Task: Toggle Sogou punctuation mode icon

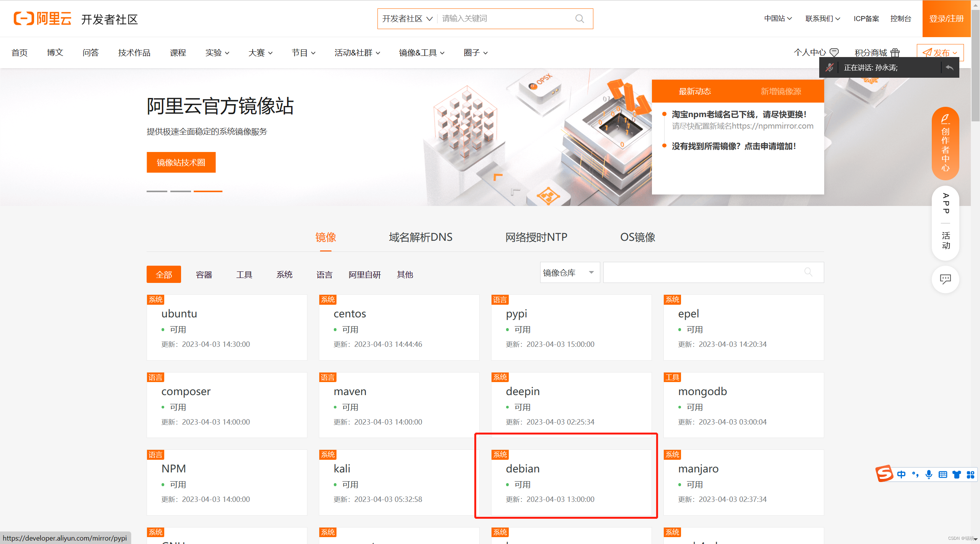Action: click(x=915, y=475)
